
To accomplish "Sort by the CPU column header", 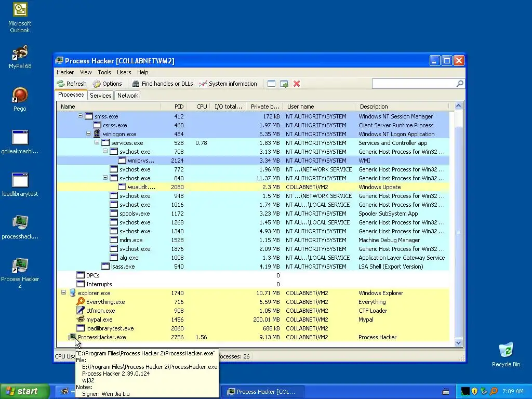I will [198, 107].
